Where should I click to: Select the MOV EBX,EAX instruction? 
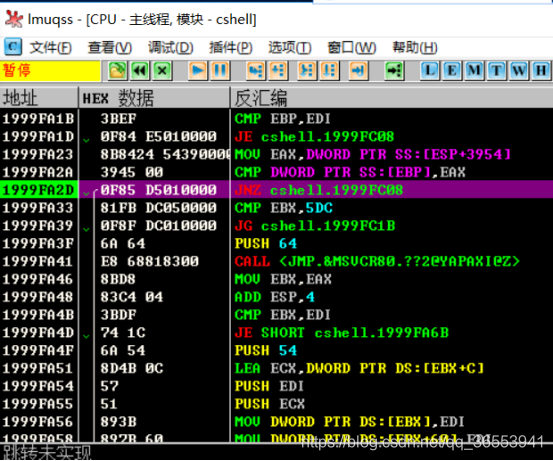coord(283,279)
